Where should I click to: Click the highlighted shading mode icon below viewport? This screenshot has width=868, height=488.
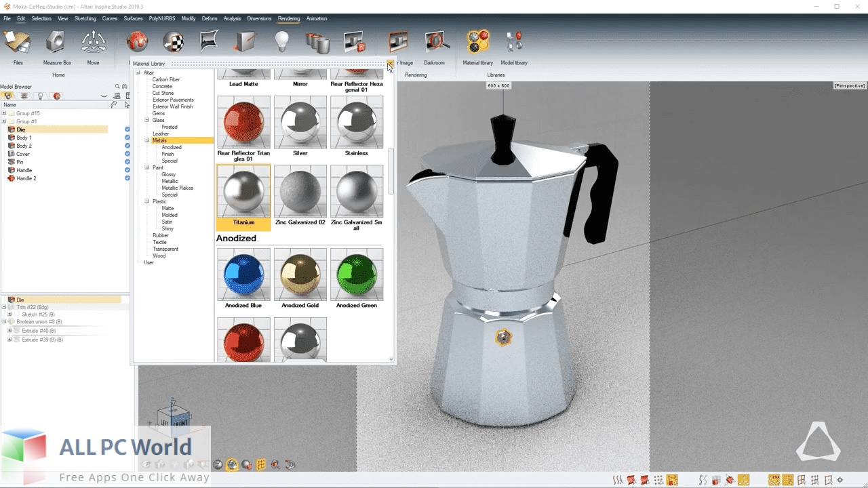[x=232, y=464]
